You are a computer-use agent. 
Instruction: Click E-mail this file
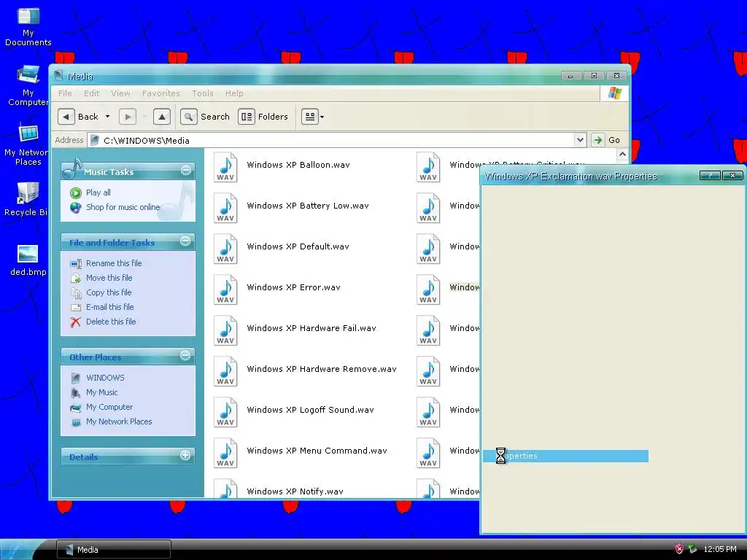pos(109,307)
